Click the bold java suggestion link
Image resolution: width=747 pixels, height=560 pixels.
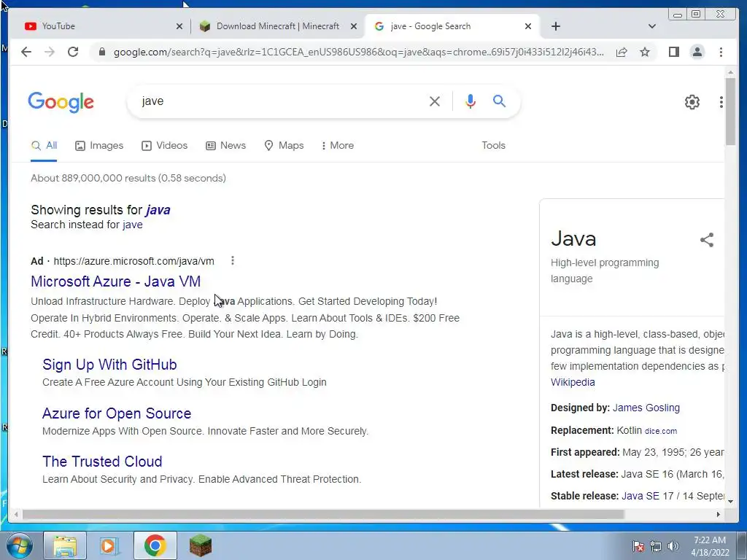tap(158, 210)
